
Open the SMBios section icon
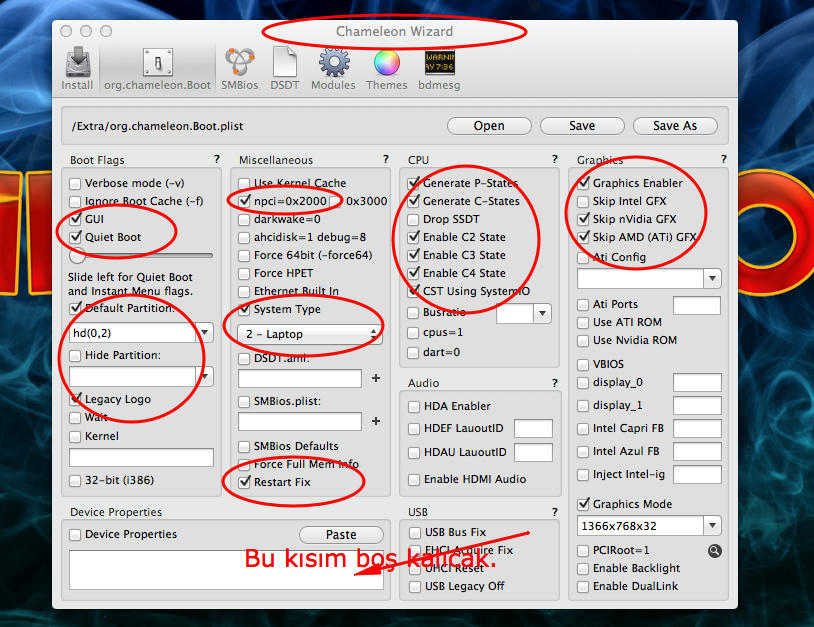pos(239,63)
